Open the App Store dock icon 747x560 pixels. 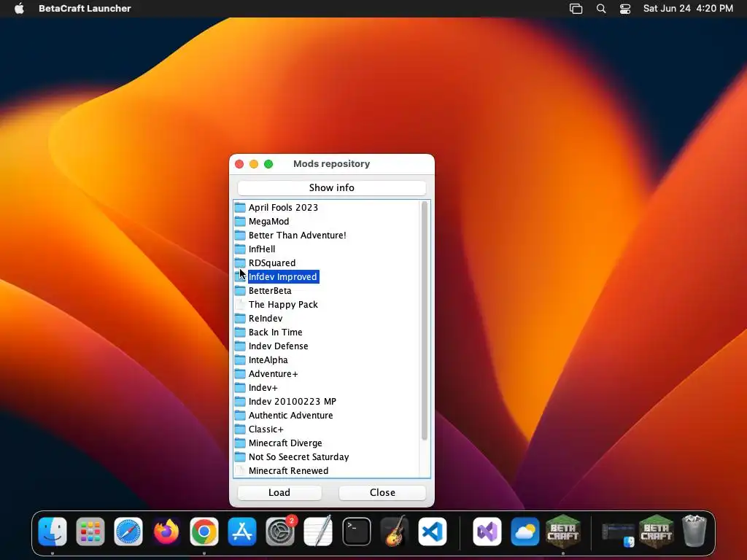pos(242,532)
